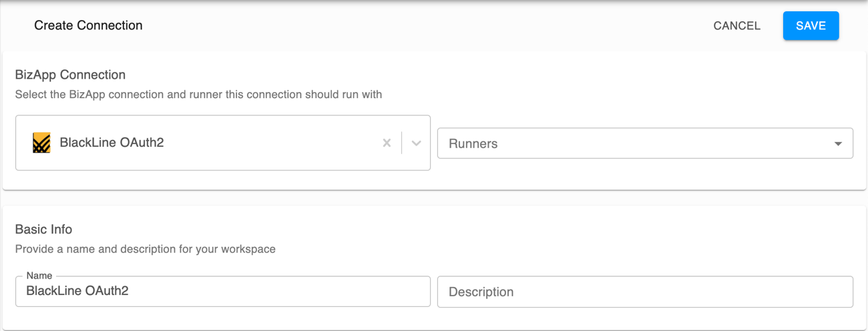Click the floating Name label
868x331 pixels.
click(x=39, y=276)
